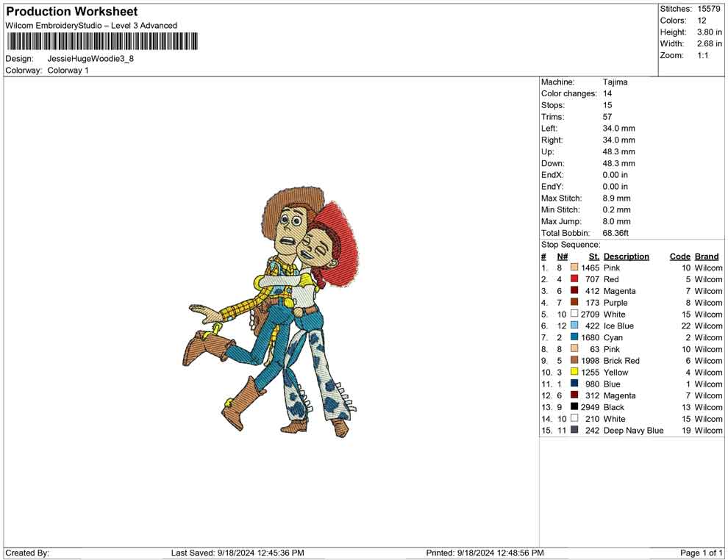
Task: Click 'Wilcom EmbroideryStudio – Level 3 Advanced' subtitle
Action: (x=91, y=26)
